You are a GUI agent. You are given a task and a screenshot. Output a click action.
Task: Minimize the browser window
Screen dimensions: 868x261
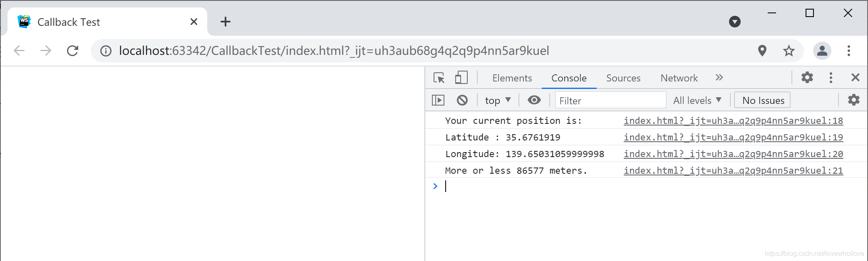[772, 13]
